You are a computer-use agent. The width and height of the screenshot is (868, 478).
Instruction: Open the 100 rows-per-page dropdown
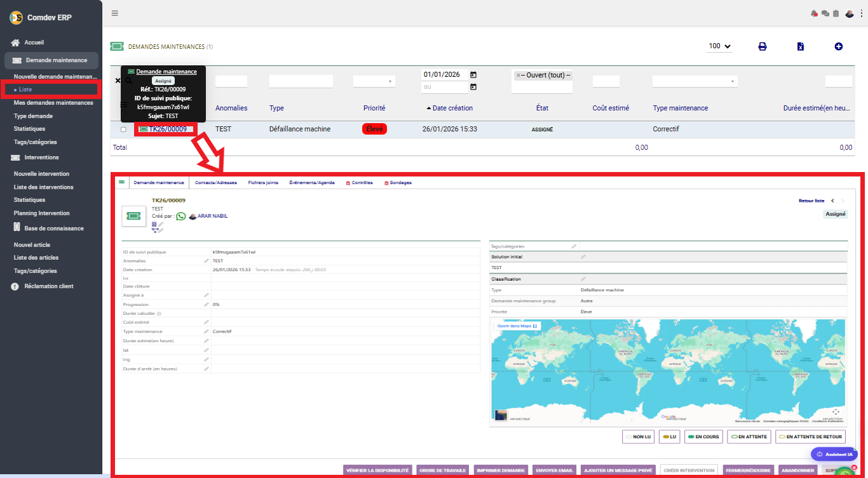pos(719,46)
